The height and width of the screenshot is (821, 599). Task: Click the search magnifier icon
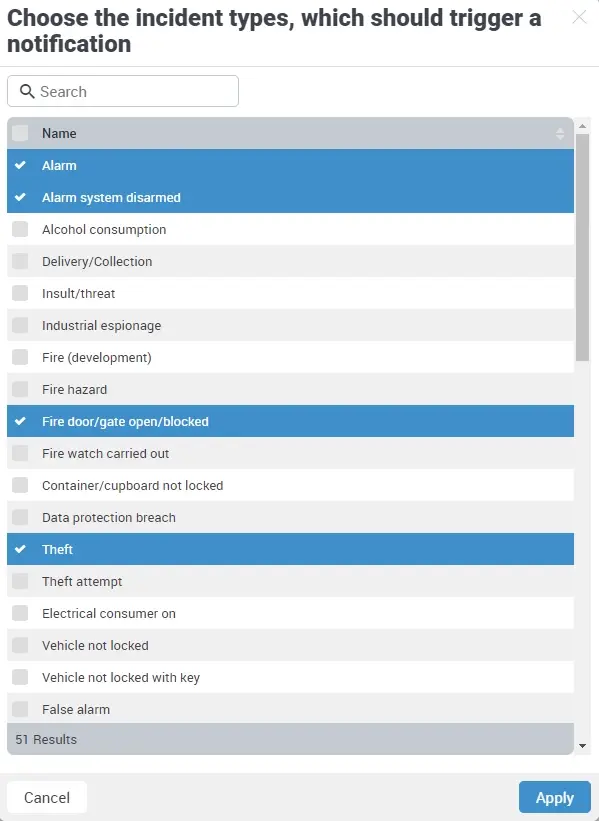pos(27,91)
